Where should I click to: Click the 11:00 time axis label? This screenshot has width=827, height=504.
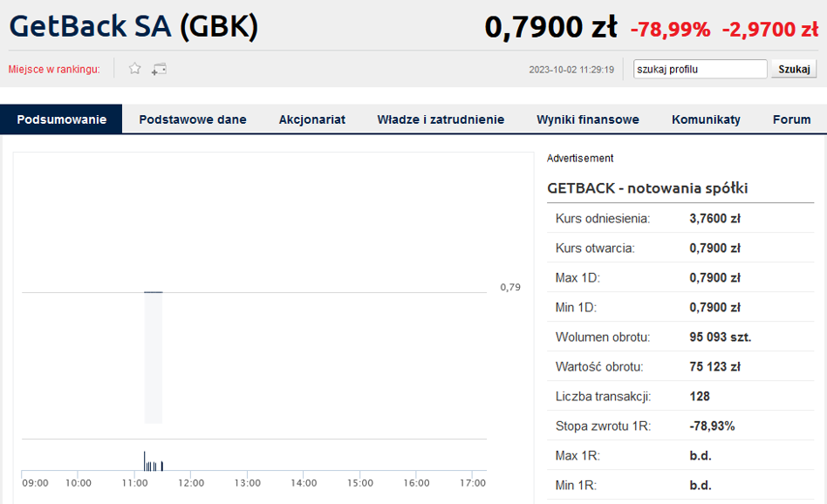point(134,483)
